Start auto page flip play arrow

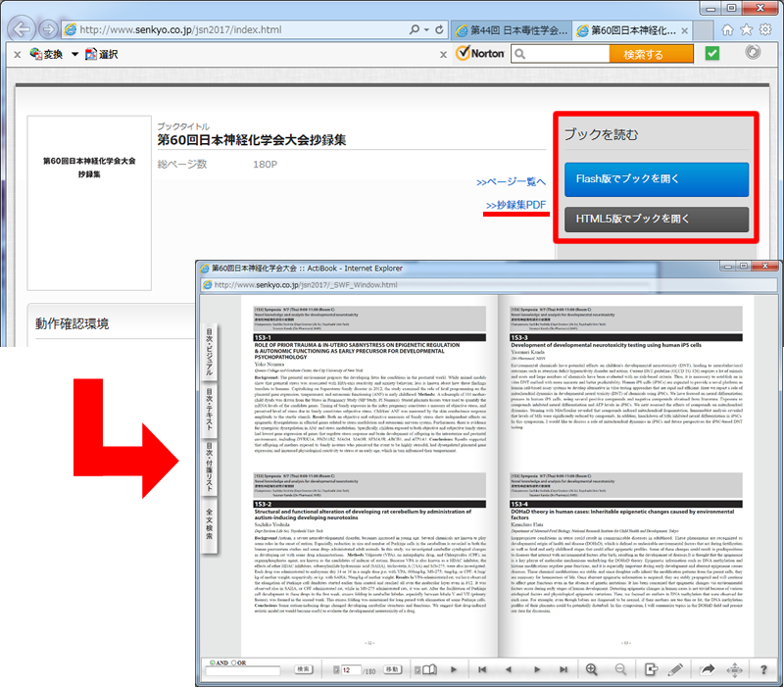click(x=454, y=669)
